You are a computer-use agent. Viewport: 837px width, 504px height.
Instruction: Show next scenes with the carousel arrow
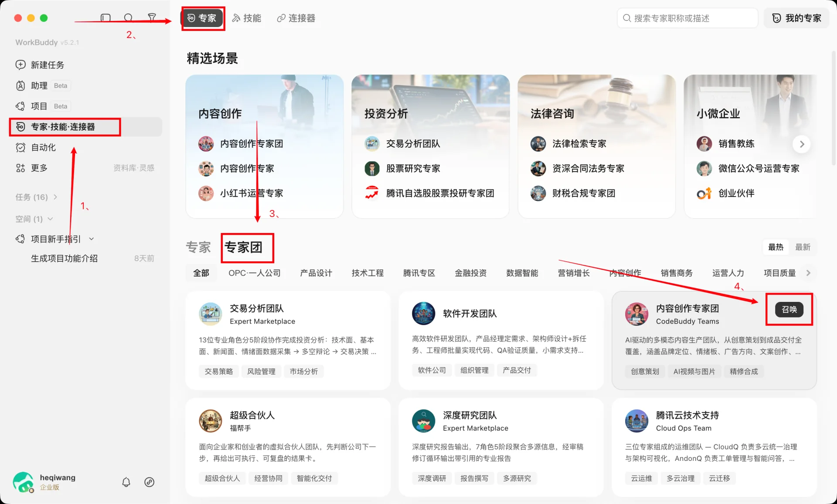point(802,144)
